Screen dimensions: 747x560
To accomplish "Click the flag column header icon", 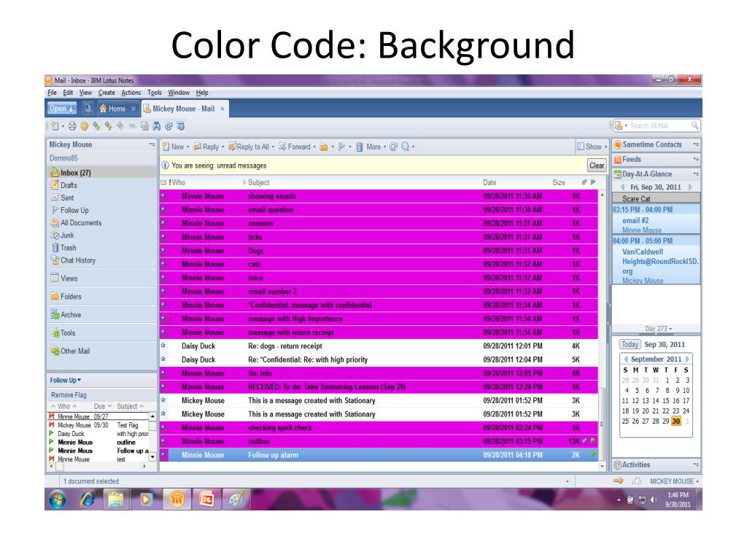I will [x=593, y=182].
